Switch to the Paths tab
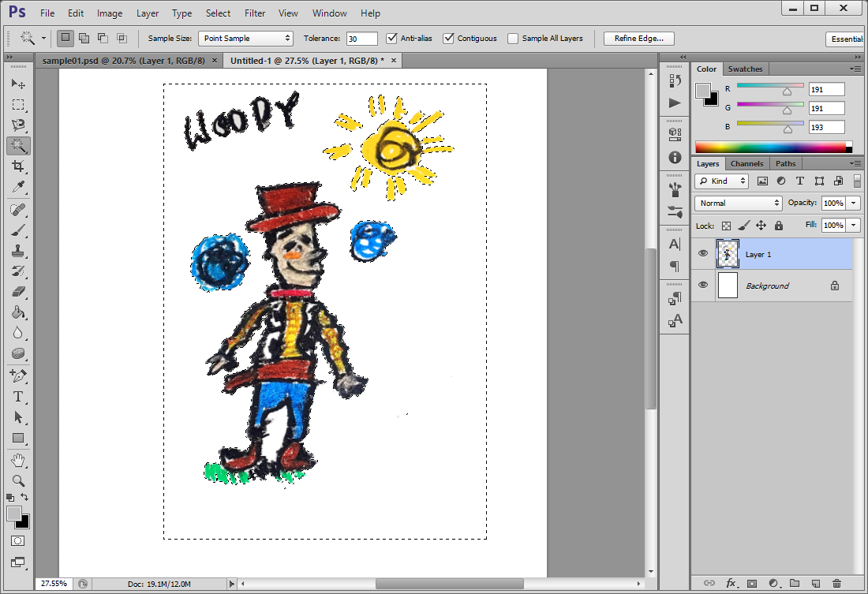 click(x=785, y=163)
